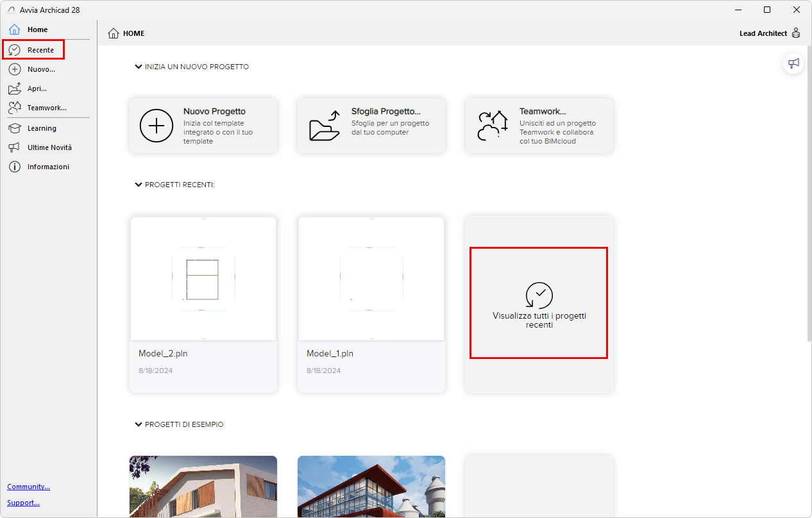
Task: Click the Nuovo plus-circle icon in sidebar
Action: pyautogui.click(x=15, y=69)
